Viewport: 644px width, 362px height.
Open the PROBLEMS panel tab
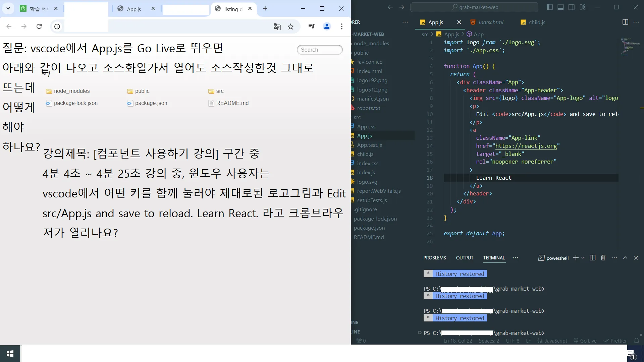pos(434,257)
